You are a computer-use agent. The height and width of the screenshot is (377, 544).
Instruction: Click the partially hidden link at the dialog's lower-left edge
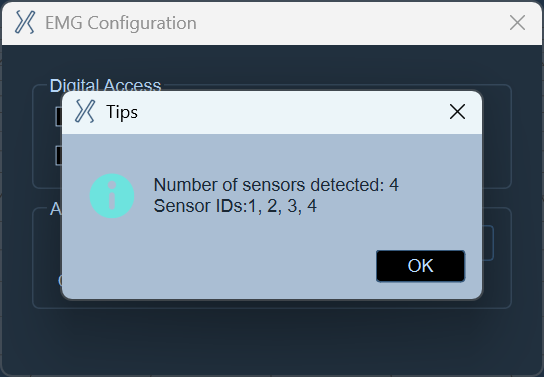click(x=60, y=280)
